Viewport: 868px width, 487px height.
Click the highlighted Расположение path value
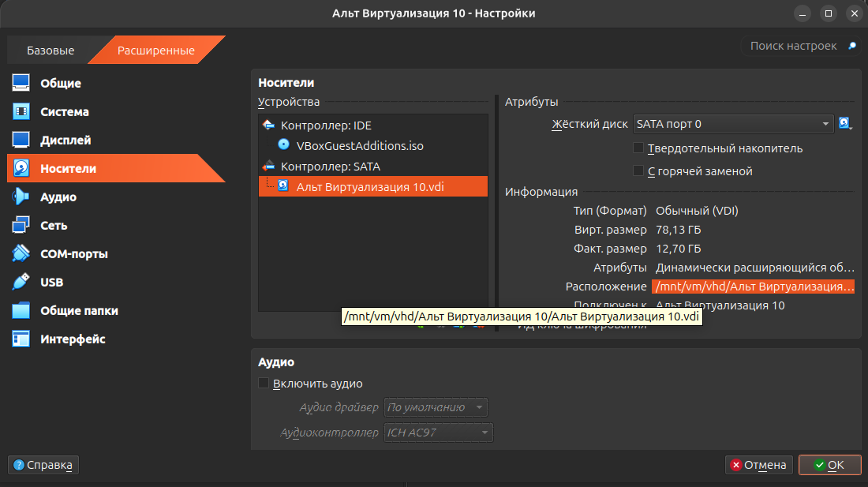click(x=754, y=287)
